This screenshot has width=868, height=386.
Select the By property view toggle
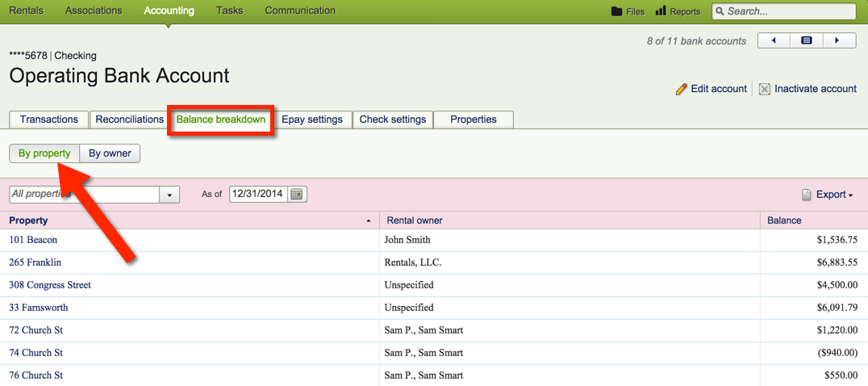coord(44,153)
